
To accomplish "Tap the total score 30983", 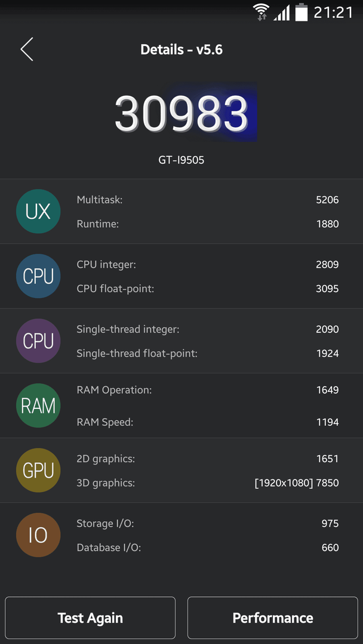I will 181,113.
